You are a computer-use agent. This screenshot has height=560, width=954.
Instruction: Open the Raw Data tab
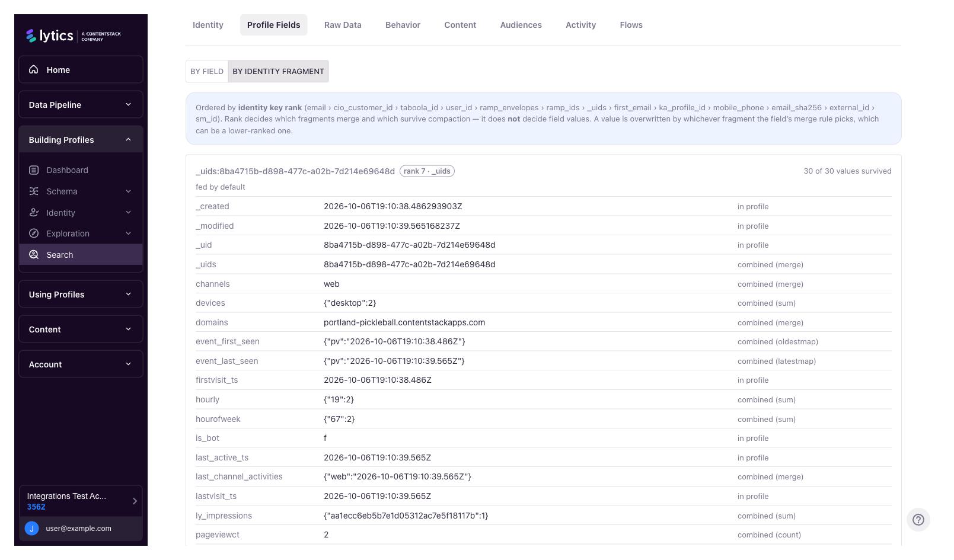coord(343,25)
